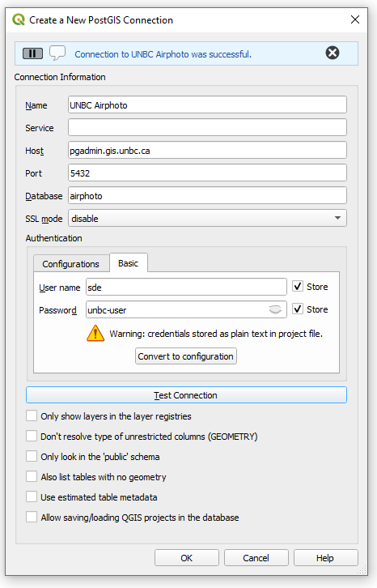Open the SSL mode dropdown
377x588 pixels.
[207, 218]
